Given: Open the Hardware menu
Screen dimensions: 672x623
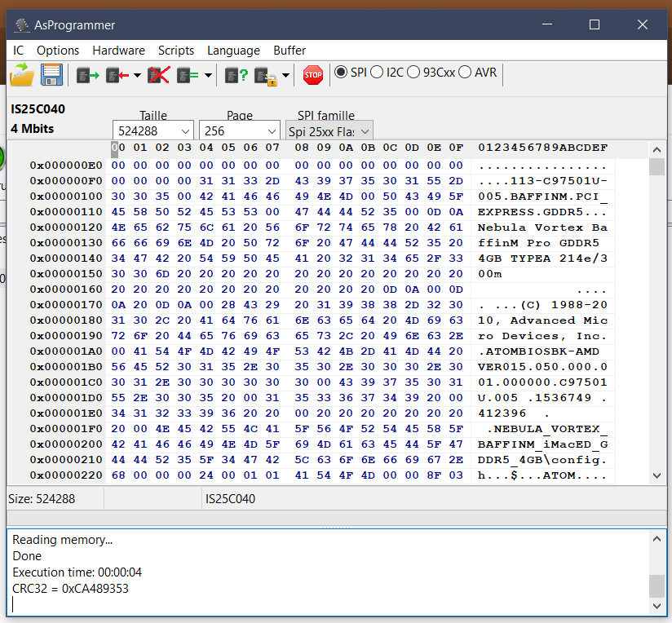Looking at the screenshot, I should pyautogui.click(x=119, y=51).
